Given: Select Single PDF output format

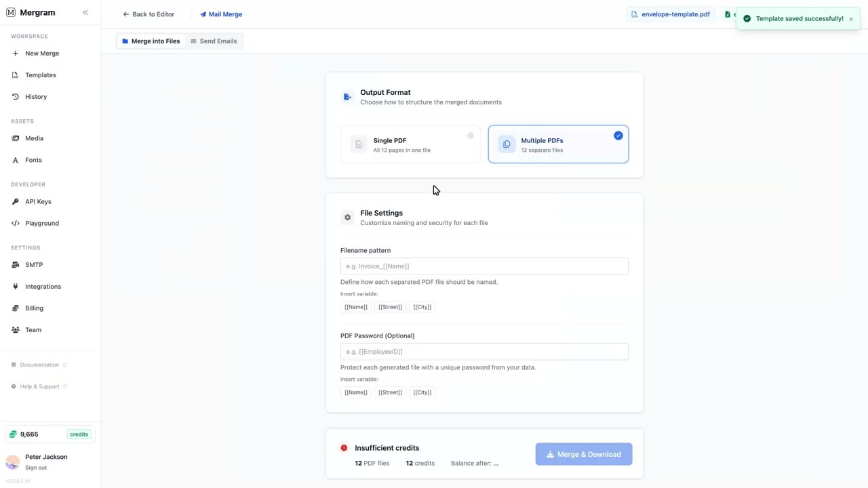Looking at the screenshot, I should pos(410,144).
